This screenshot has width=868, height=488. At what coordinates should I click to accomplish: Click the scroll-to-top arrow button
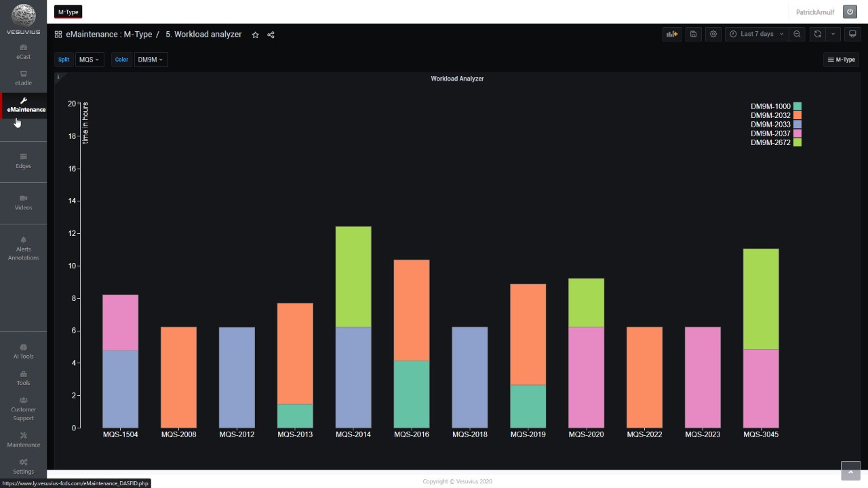(850, 471)
